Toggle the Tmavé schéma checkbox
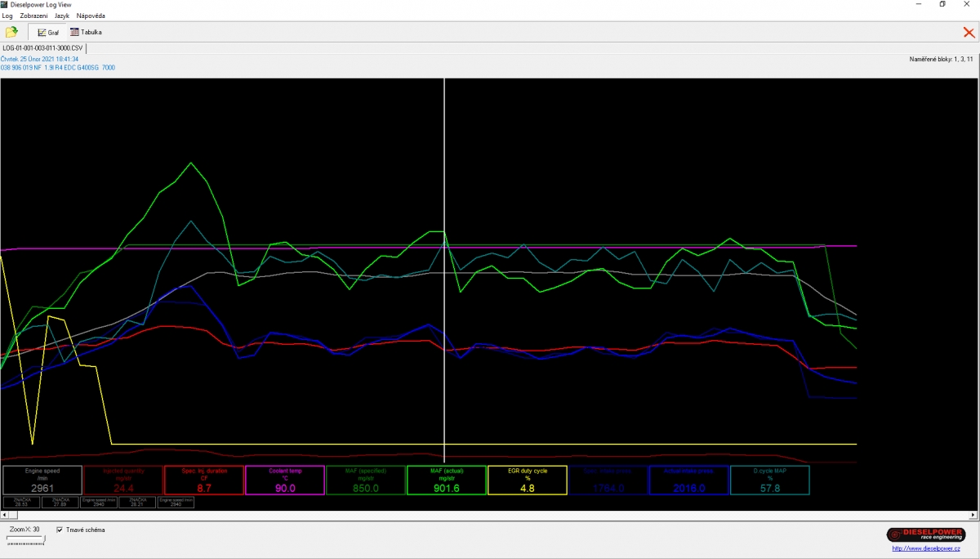This screenshot has width=980, height=559. click(60, 530)
